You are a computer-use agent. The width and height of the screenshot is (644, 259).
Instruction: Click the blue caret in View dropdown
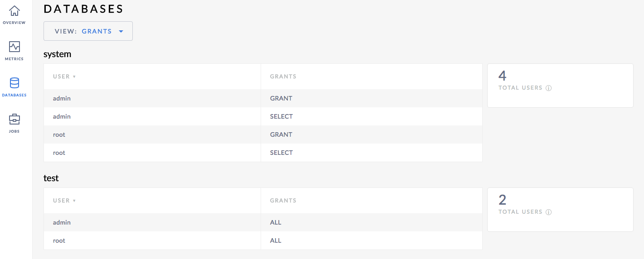pos(121,32)
